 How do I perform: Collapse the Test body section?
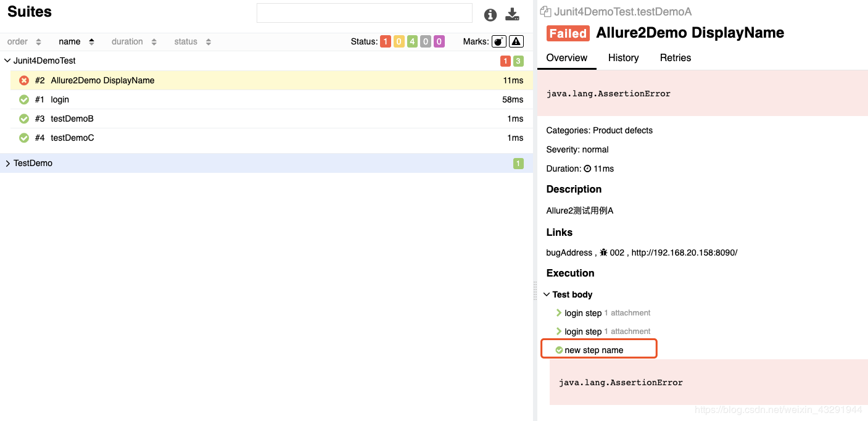547,294
